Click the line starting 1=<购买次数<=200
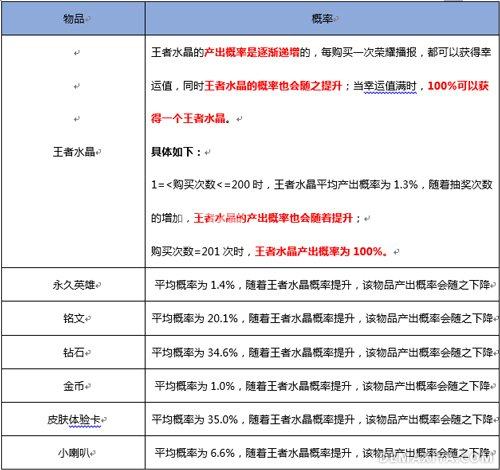Viewport: 500px width, 470px height. (322, 184)
